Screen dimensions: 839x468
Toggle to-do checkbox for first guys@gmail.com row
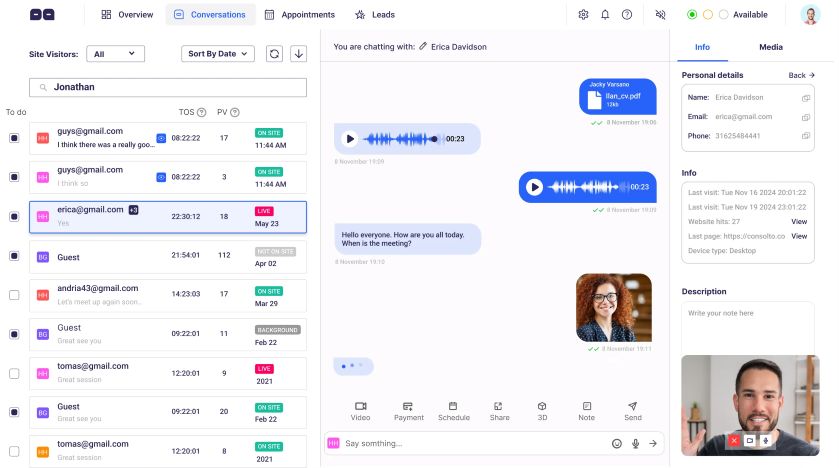[14, 138]
